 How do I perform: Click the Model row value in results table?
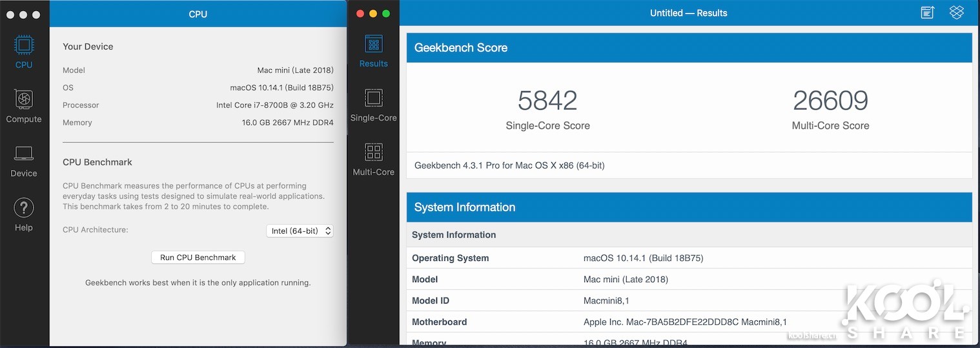(x=626, y=280)
